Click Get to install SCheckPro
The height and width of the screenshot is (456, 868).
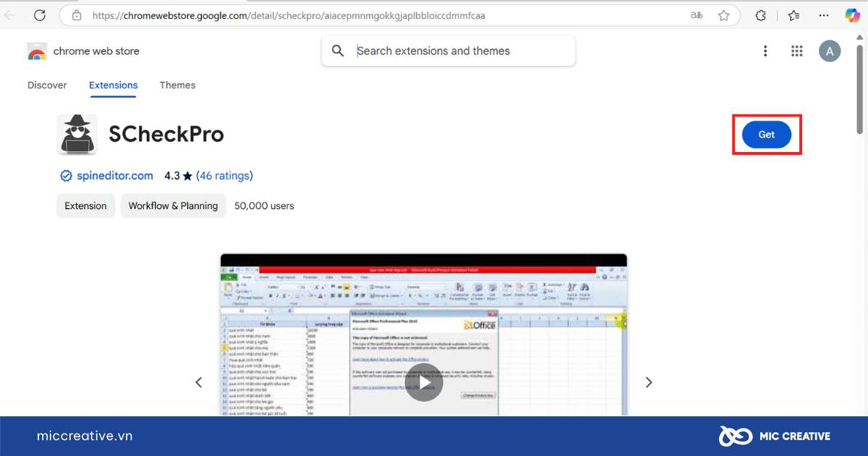[x=767, y=135]
